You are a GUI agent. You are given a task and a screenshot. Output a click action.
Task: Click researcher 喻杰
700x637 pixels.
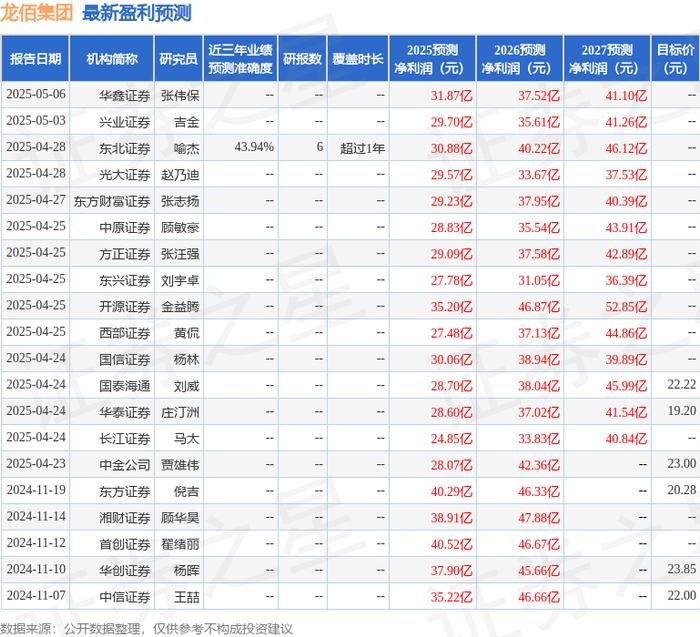[x=187, y=148]
